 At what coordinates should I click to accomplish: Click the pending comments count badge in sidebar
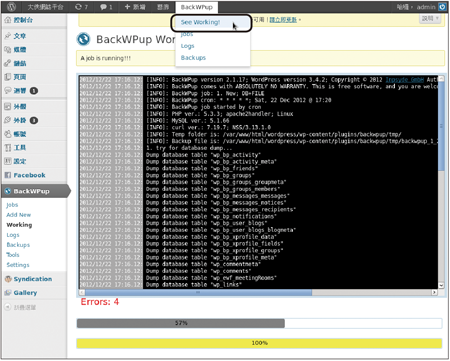tap(34, 91)
